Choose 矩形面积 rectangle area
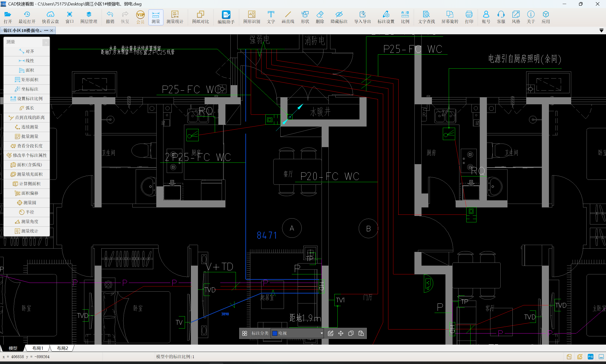 click(27, 80)
